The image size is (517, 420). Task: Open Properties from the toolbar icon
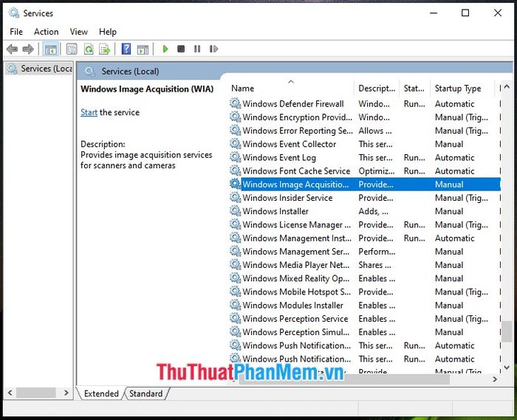tap(72, 49)
